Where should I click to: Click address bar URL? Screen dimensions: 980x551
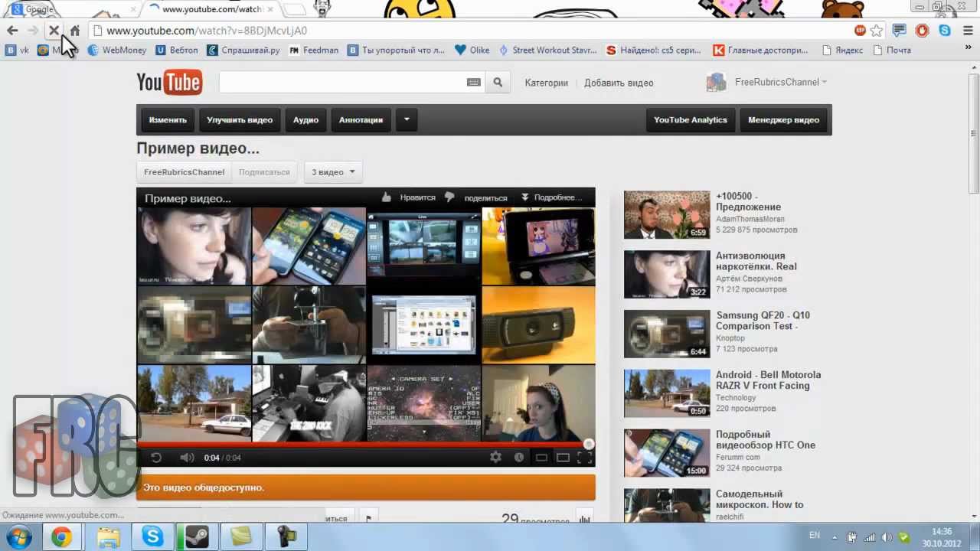pos(207,31)
